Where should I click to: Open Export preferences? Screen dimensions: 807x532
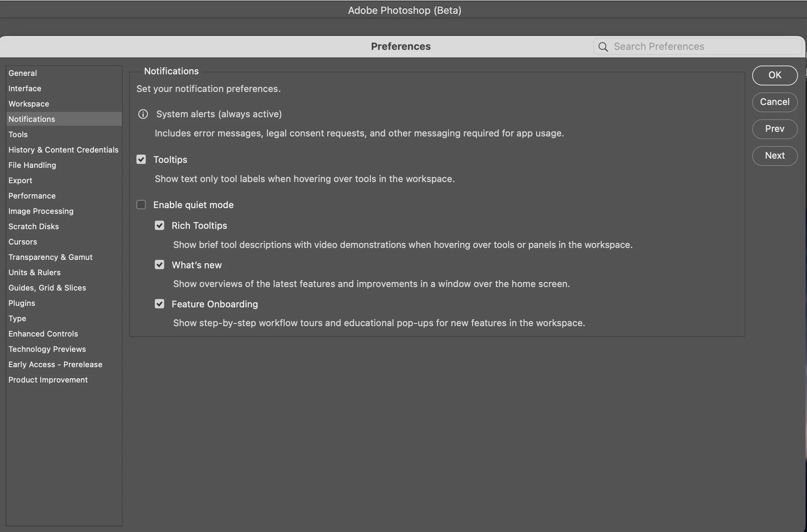pyautogui.click(x=64, y=181)
